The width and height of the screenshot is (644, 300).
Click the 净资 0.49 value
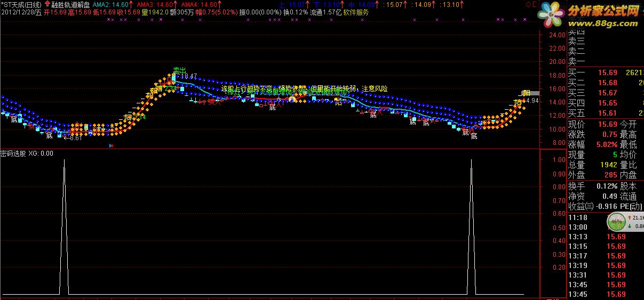(x=610, y=197)
